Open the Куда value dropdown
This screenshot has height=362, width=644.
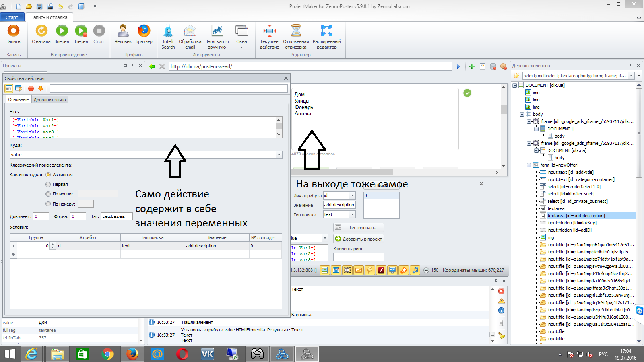click(279, 155)
